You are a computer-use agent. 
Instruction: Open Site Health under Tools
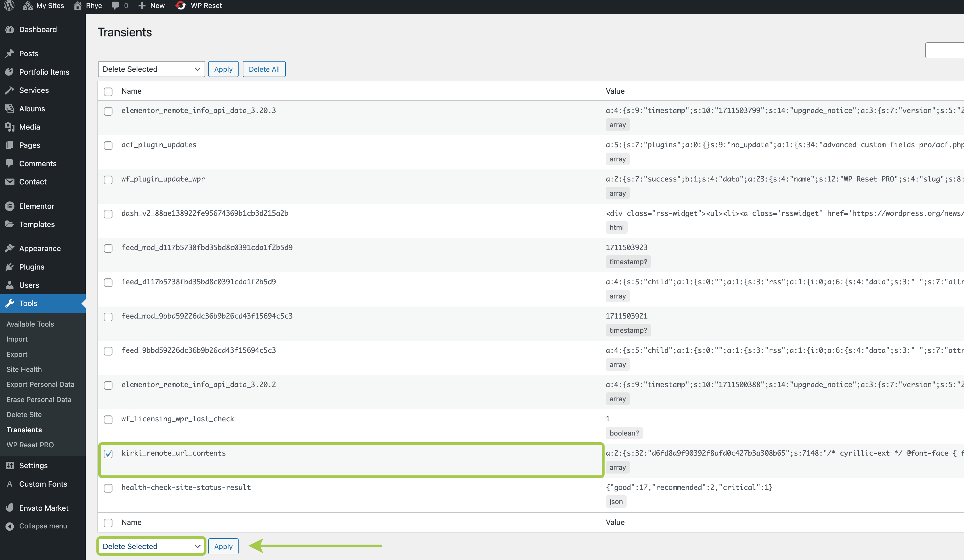click(24, 369)
